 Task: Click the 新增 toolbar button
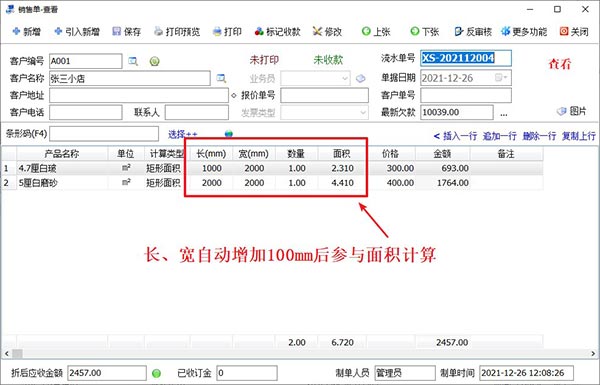coord(26,32)
